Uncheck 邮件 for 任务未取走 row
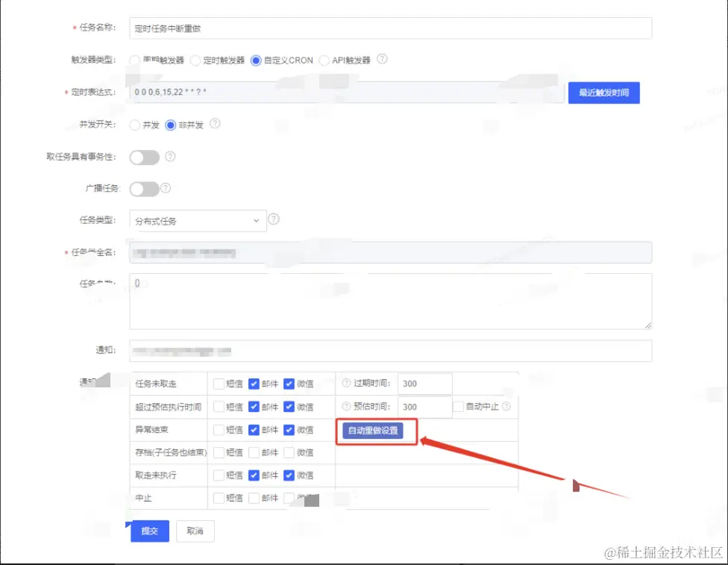 254,384
